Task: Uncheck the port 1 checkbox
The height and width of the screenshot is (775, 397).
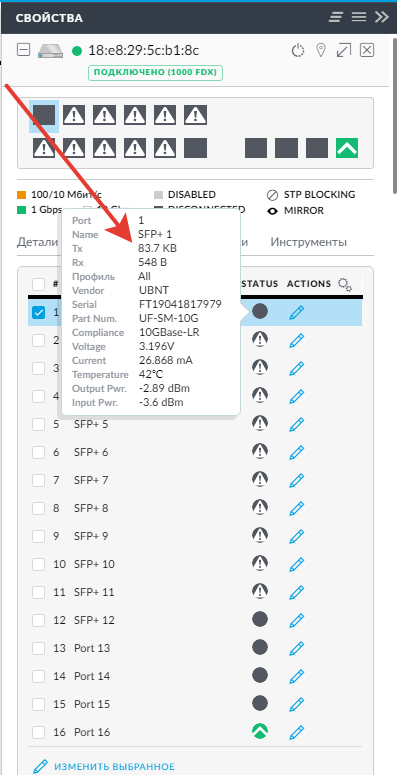Action: [x=39, y=312]
